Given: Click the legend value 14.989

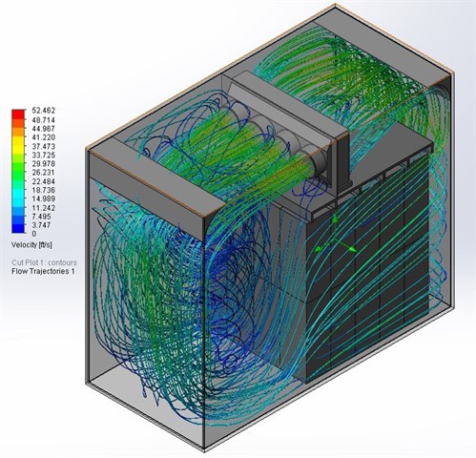Looking at the screenshot, I should click(x=44, y=198).
